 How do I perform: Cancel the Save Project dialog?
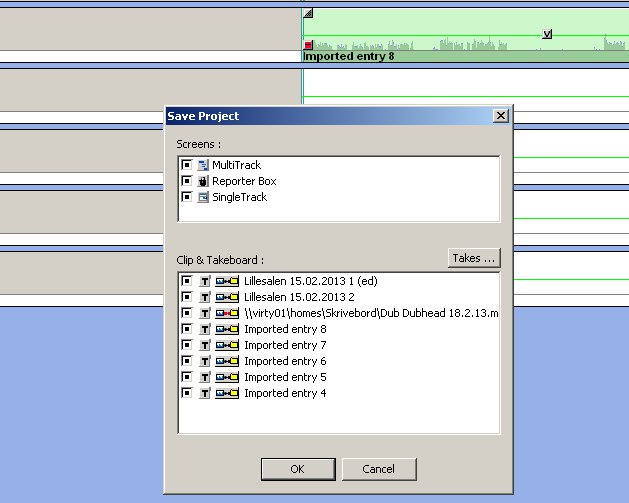(x=379, y=469)
